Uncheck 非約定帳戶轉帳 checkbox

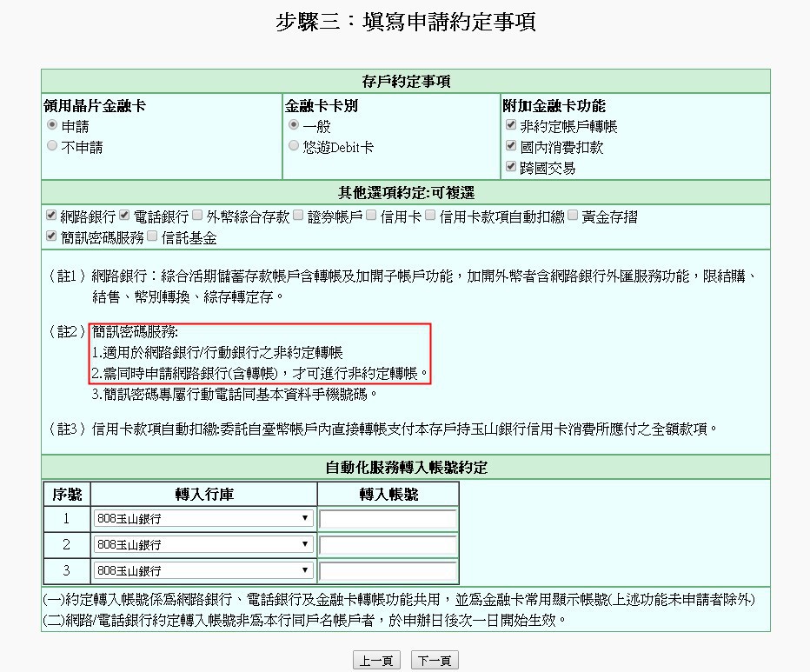[511, 124]
